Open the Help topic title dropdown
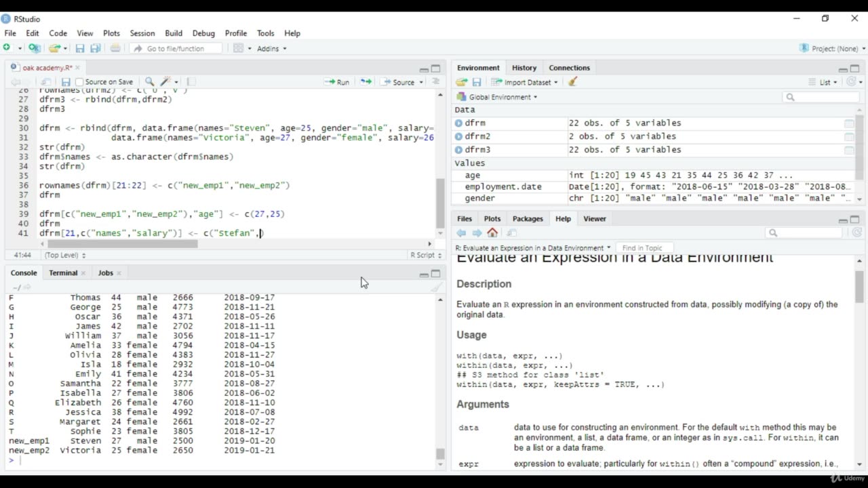 pyautogui.click(x=533, y=248)
